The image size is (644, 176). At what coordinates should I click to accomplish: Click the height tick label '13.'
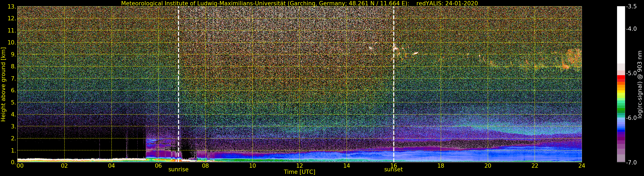[12, 7]
